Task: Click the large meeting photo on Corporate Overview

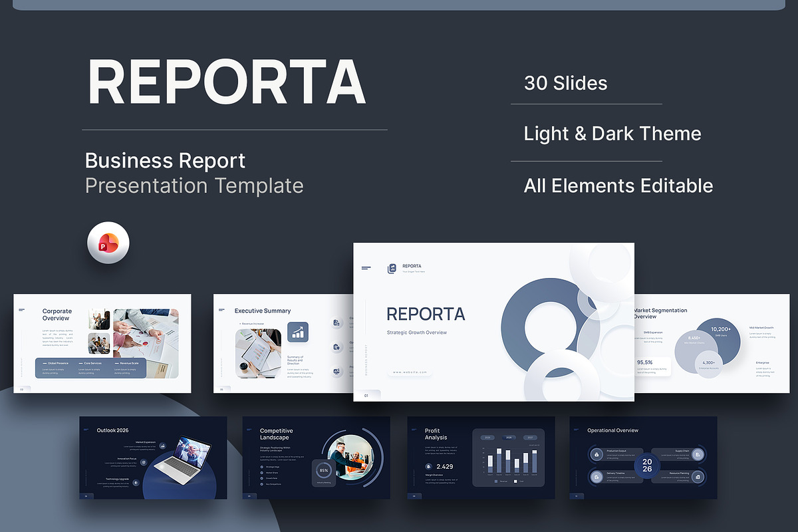Action: 146,343
